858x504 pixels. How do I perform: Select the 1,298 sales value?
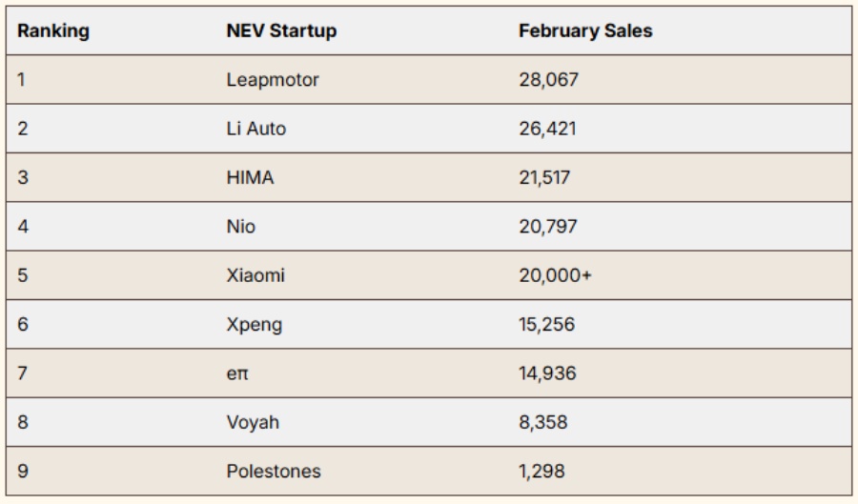pyautogui.click(x=541, y=472)
